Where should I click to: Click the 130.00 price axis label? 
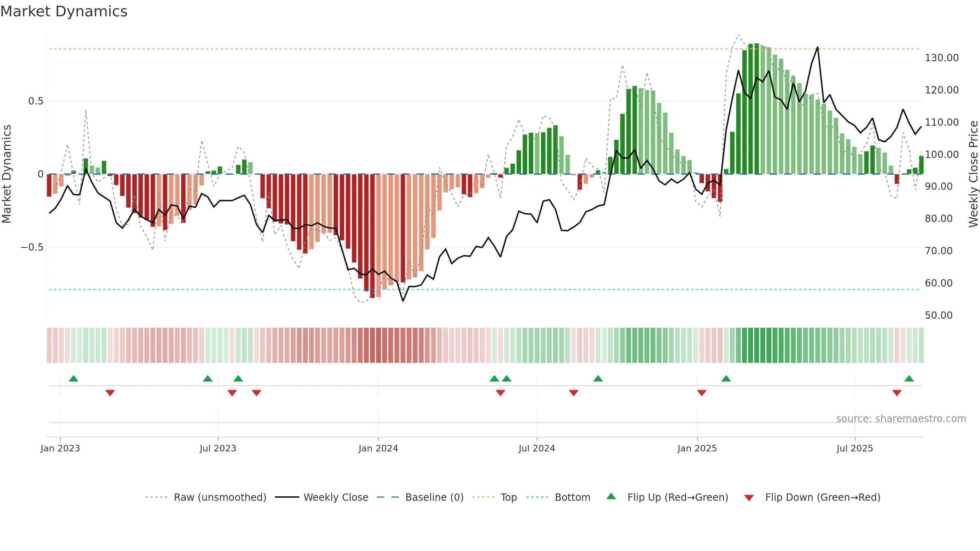[942, 58]
